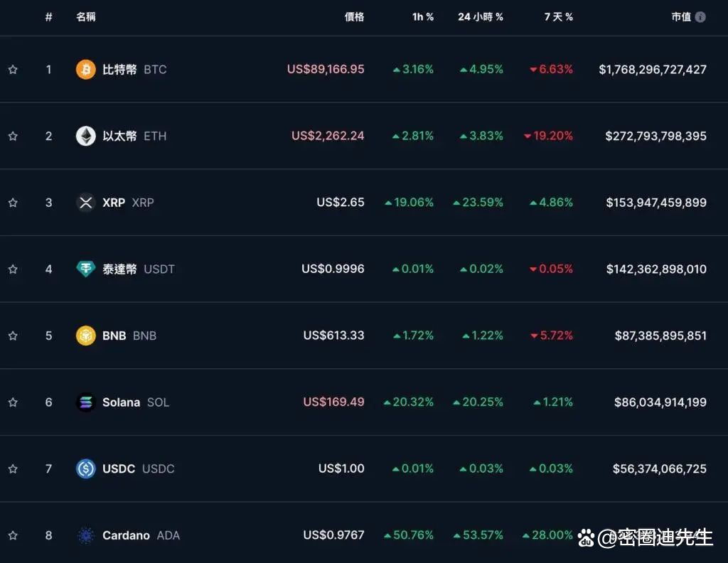Click the Cardano ADA coin icon
Viewport: 728px width, 563px height.
(x=85, y=535)
